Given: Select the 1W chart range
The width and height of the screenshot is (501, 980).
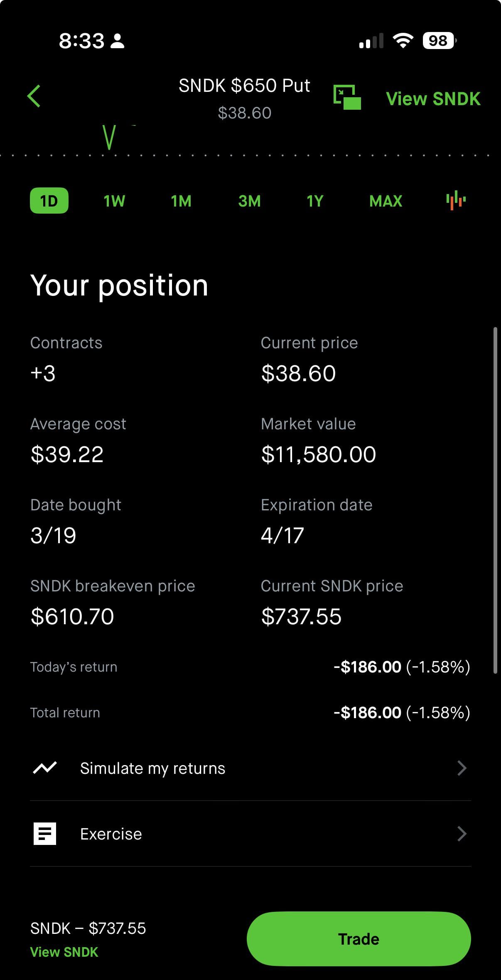Looking at the screenshot, I should point(114,201).
